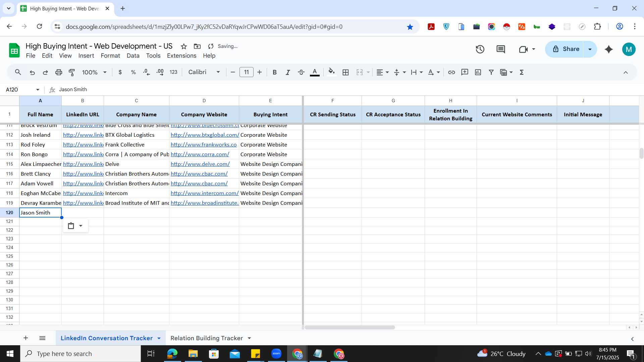
Task: Open version history clock icon
Action: pyautogui.click(x=480, y=49)
